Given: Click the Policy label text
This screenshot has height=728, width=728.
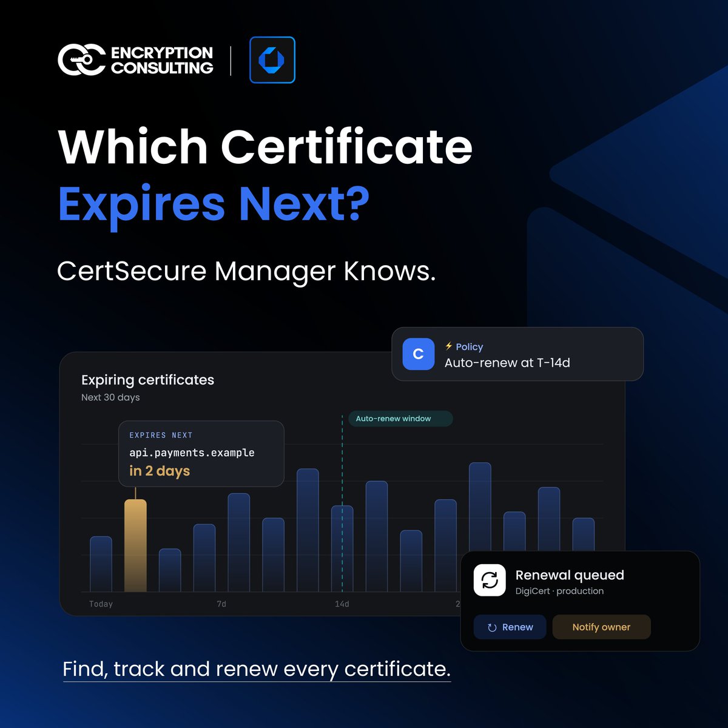Looking at the screenshot, I should (x=470, y=347).
